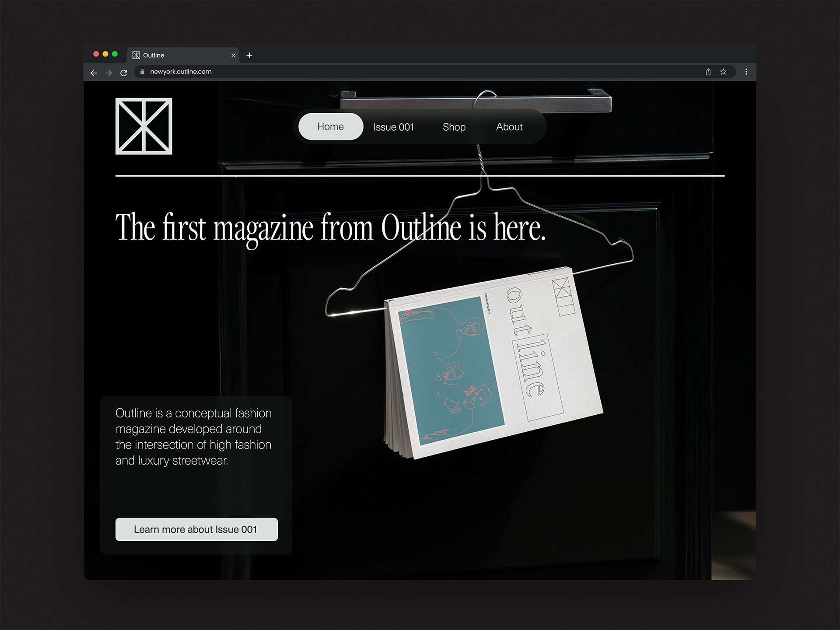Open the Shop page link
The image size is (840, 630).
[x=454, y=127]
